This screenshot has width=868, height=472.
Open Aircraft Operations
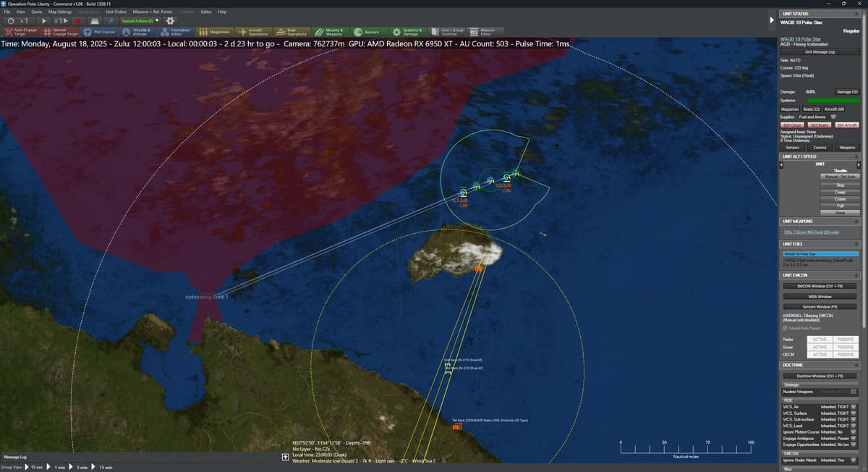253,32
